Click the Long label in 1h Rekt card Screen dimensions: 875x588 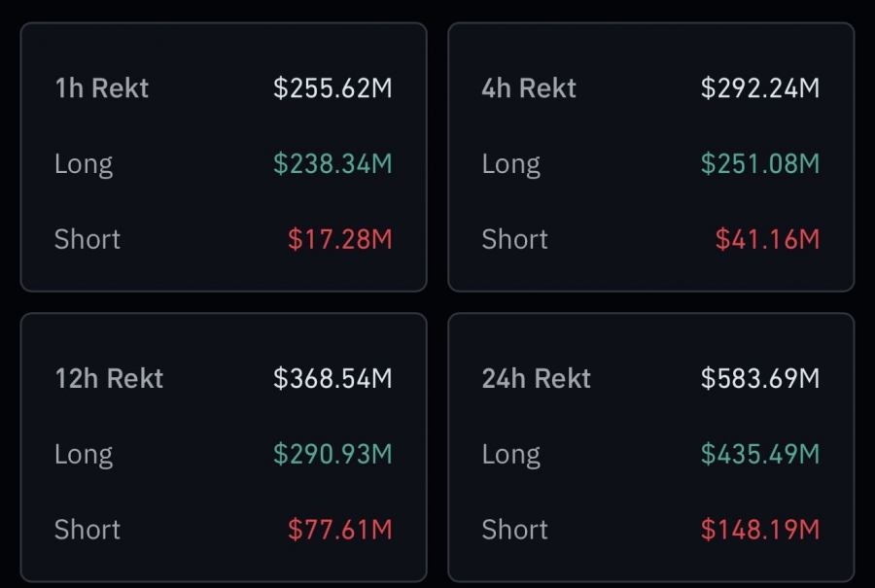(x=84, y=163)
